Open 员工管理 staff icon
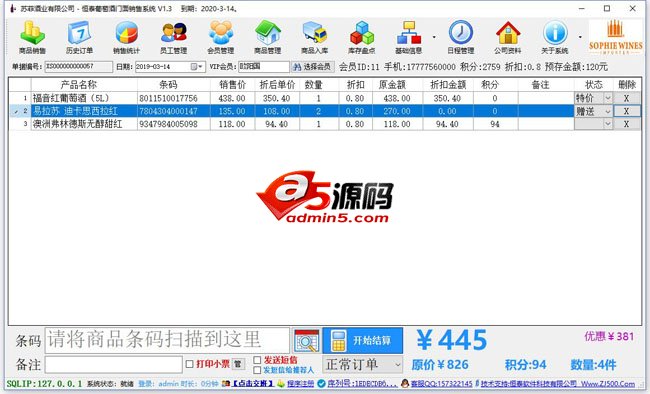 (x=174, y=37)
